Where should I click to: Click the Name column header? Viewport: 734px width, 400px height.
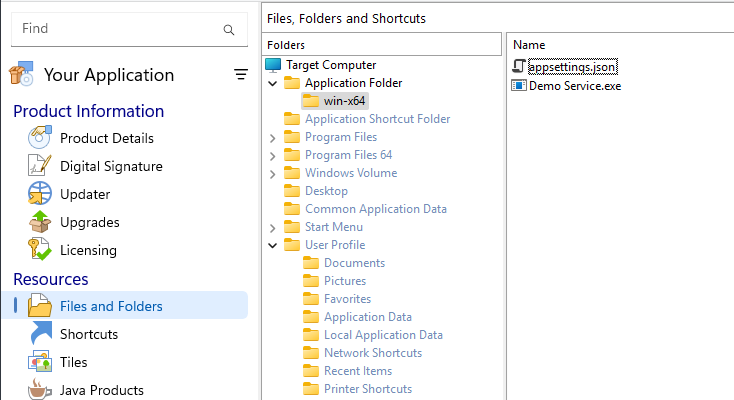click(x=528, y=45)
